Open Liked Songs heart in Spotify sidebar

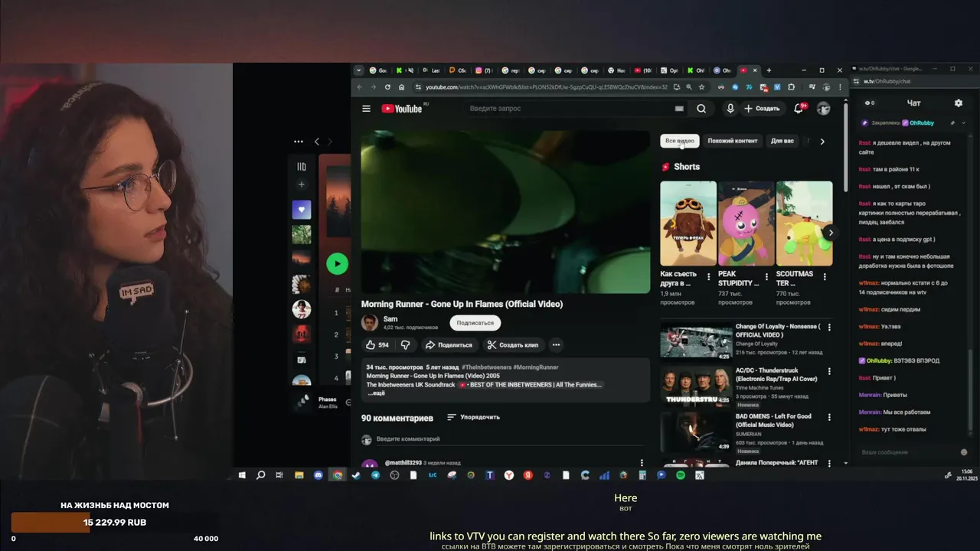coord(302,209)
